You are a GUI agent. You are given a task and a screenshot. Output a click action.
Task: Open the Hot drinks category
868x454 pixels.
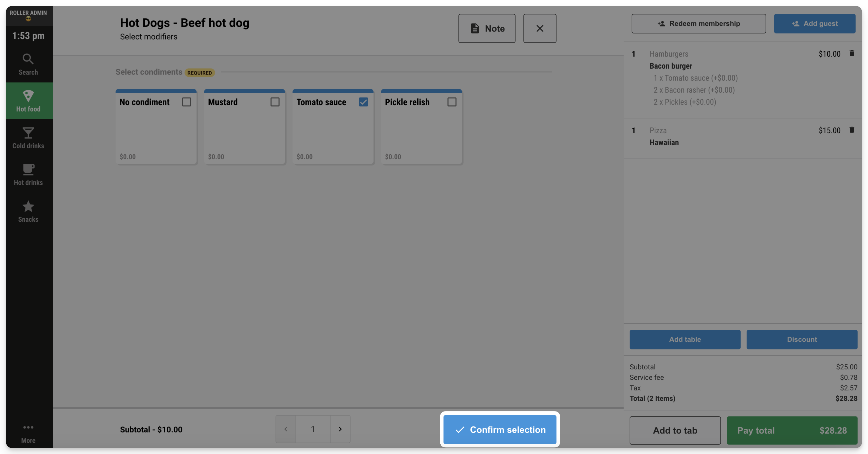pos(28,174)
